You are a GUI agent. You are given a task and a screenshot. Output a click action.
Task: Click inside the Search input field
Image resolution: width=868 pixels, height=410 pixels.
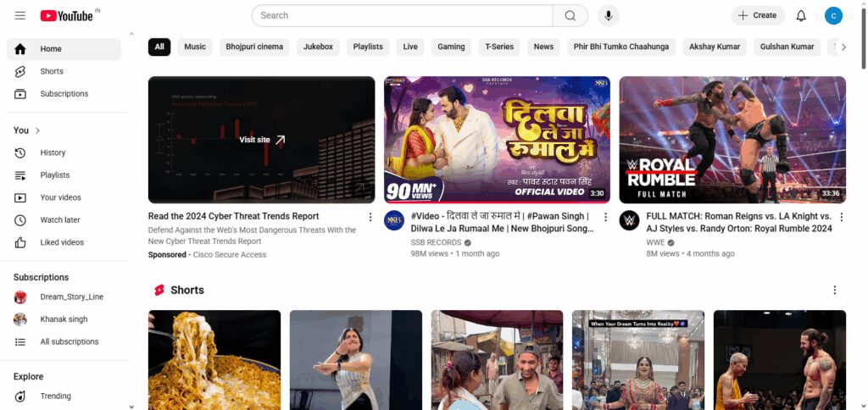(x=402, y=15)
